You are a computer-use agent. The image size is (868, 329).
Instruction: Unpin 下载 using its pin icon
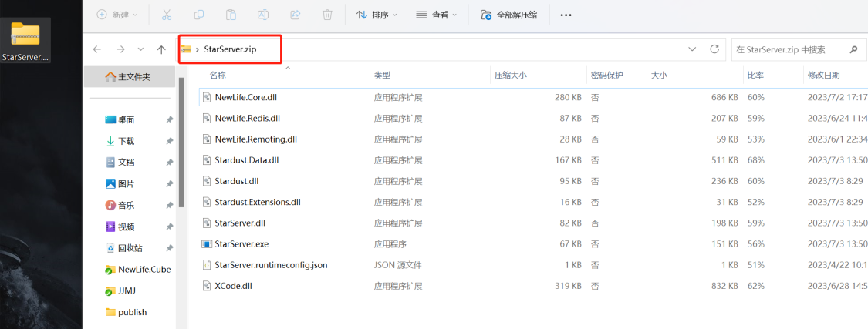170,141
